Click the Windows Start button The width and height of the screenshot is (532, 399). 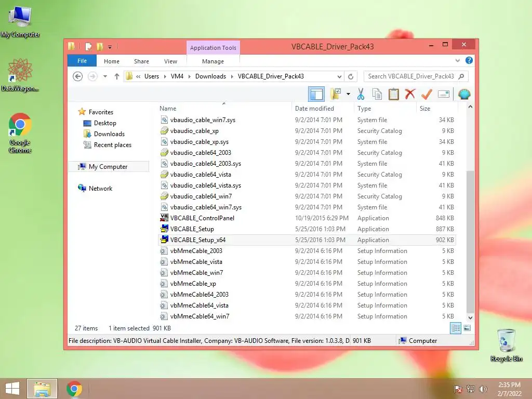12,389
